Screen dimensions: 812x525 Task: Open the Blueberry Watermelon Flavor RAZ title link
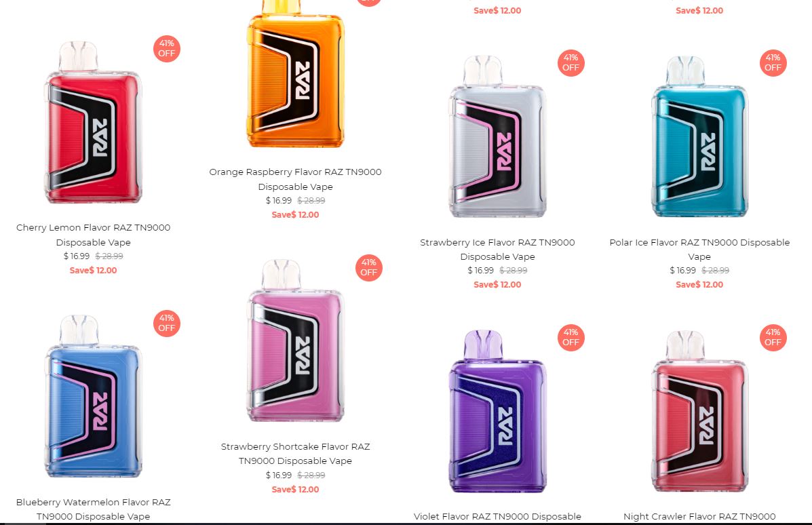click(x=93, y=509)
